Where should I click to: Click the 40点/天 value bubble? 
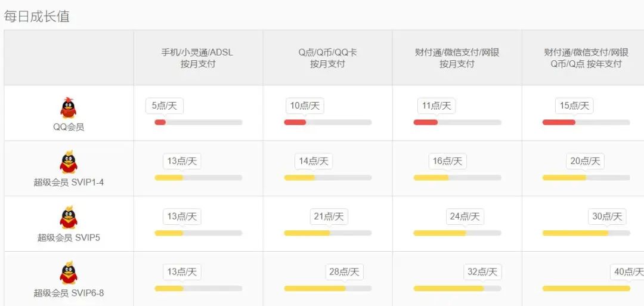click(628, 272)
